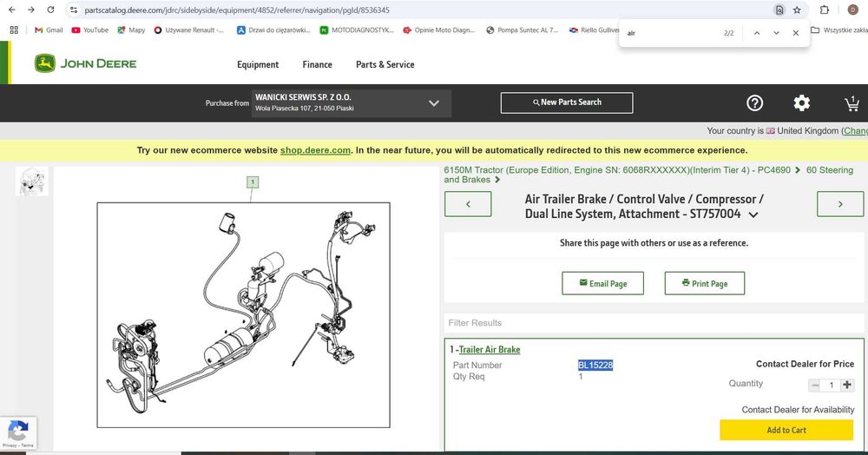Open the Equipment menu

pos(258,64)
